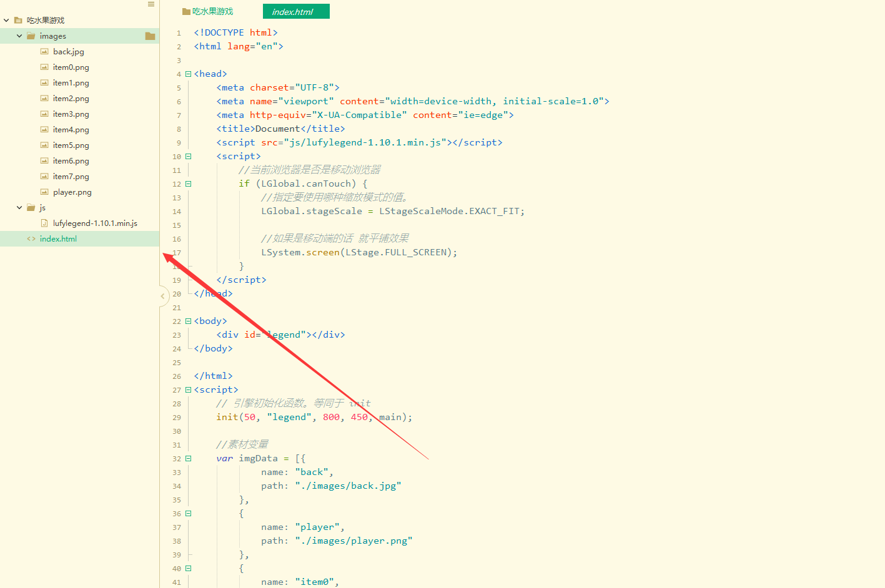The image size is (885, 588).
Task: Collapse the 吃水果游戏 project root chevron
Action: pyautogui.click(x=6, y=21)
